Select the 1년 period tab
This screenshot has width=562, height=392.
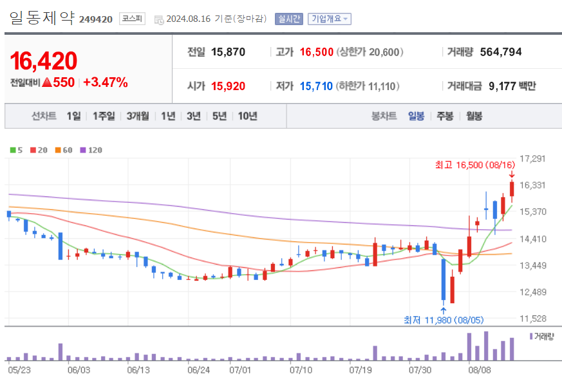click(169, 116)
